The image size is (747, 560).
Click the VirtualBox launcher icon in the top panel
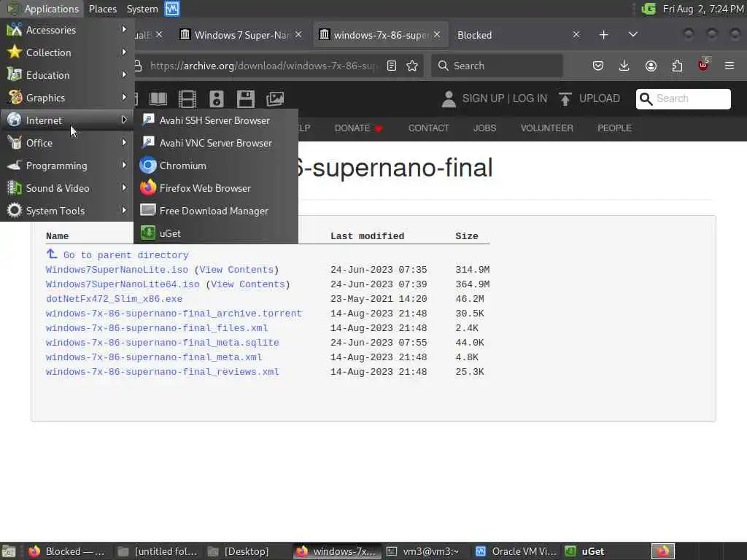[172, 9]
